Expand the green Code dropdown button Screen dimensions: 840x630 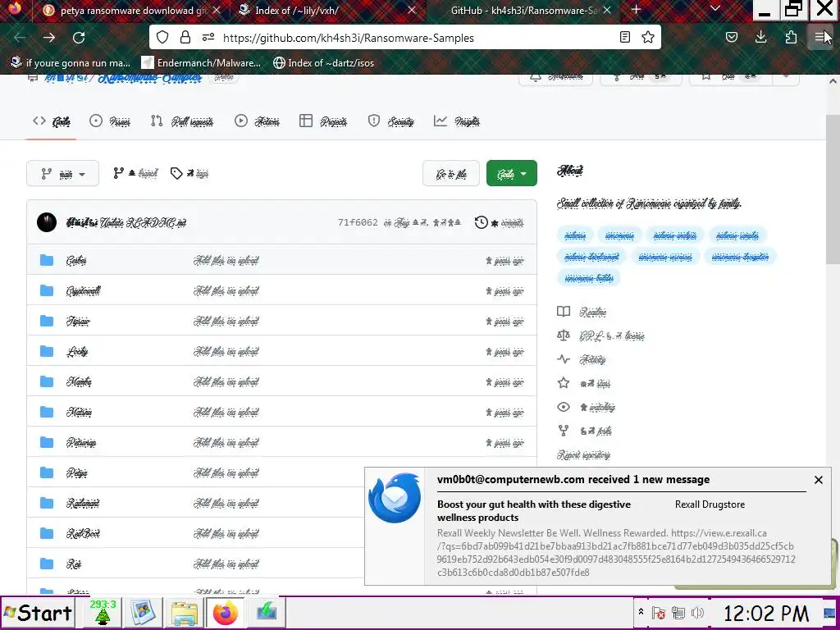click(x=512, y=174)
